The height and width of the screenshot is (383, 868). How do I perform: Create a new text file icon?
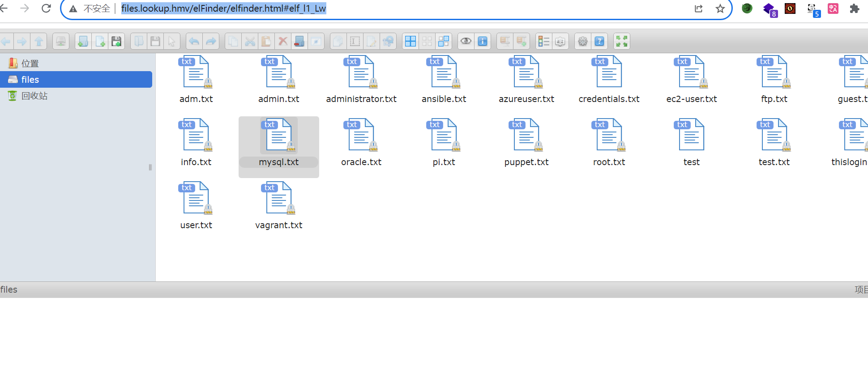pos(100,42)
